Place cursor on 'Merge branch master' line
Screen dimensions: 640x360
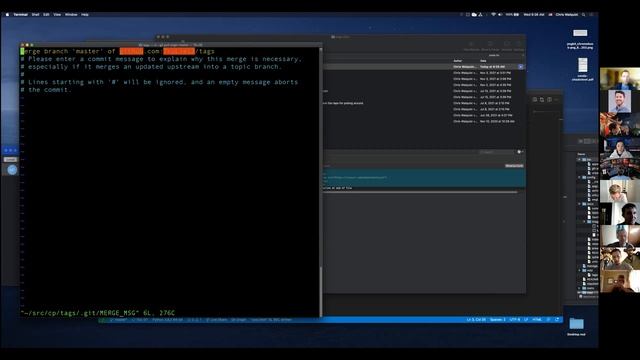(x=118, y=51)
